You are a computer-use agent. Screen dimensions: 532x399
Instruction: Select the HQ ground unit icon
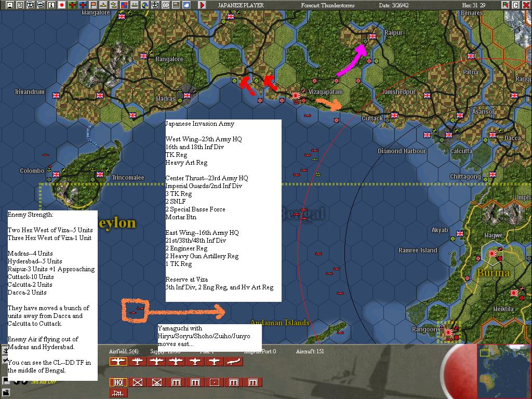pyautogui.click(x=118, y=382)
